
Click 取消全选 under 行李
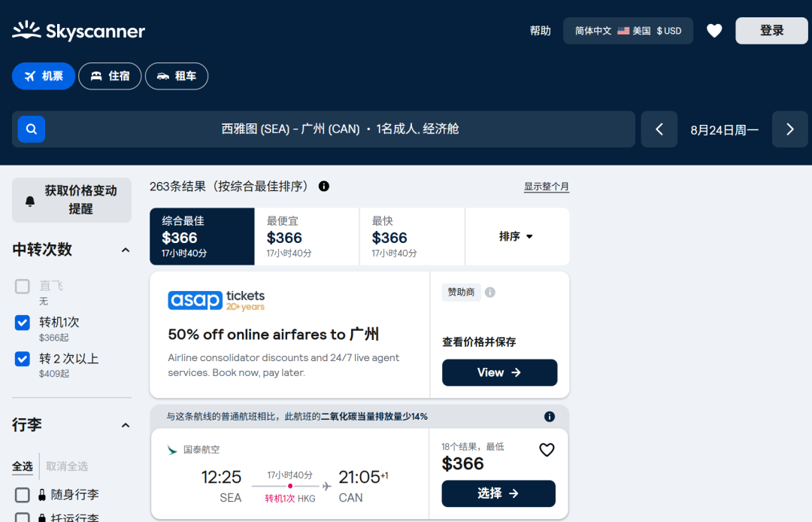67,466
